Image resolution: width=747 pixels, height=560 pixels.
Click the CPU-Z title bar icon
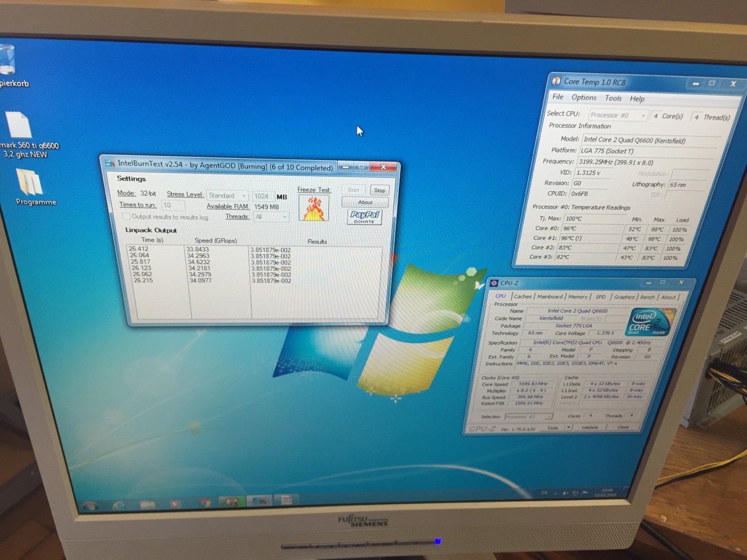click(x=494, y=283)
